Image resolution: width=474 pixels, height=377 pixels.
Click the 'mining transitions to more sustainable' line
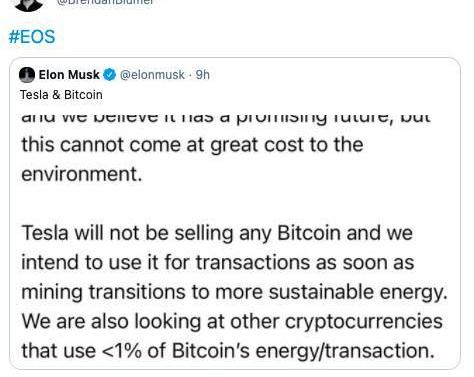(x=234, y=292)
